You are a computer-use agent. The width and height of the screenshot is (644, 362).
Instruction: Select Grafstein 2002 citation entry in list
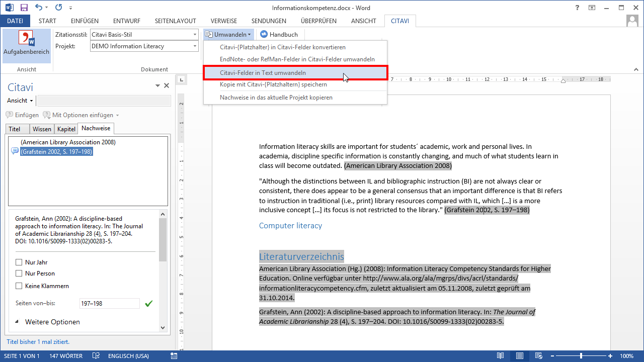[56, 151]
